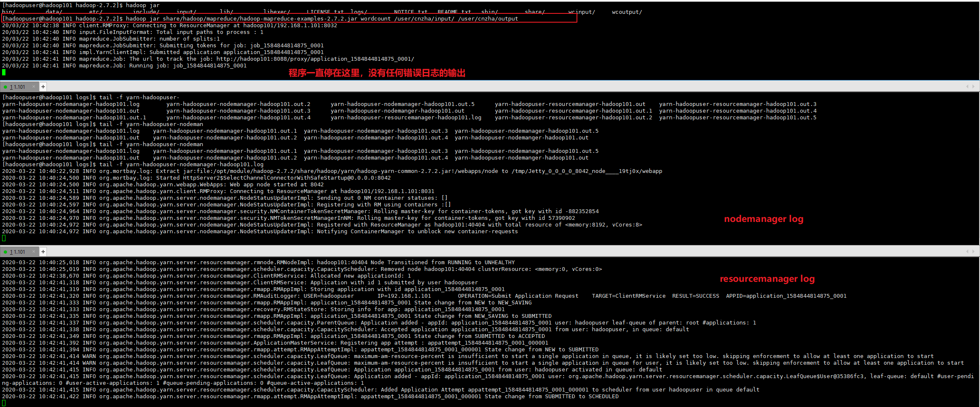Image resolution: width=980 pixels, height=407 pixels.
Task: Click USER=hadoopuser in the RMAuditLogger line
Action: tap(329, 296)
